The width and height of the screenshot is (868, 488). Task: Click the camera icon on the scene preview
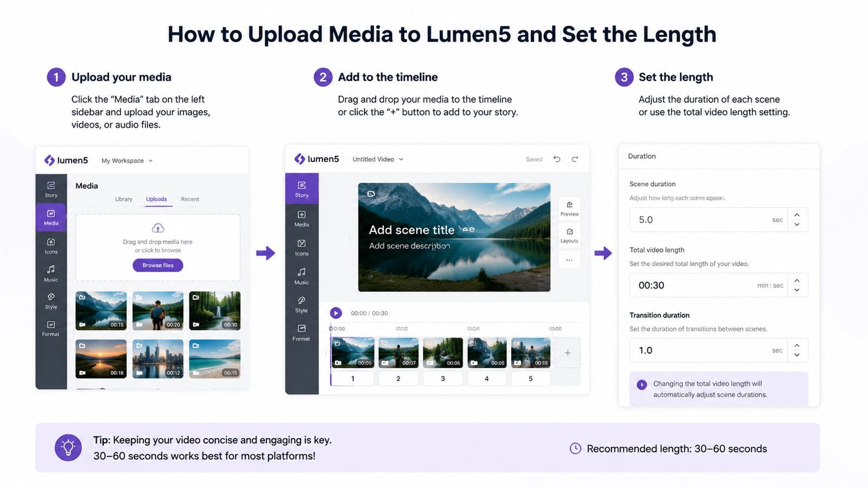click(x=371, y=194)
